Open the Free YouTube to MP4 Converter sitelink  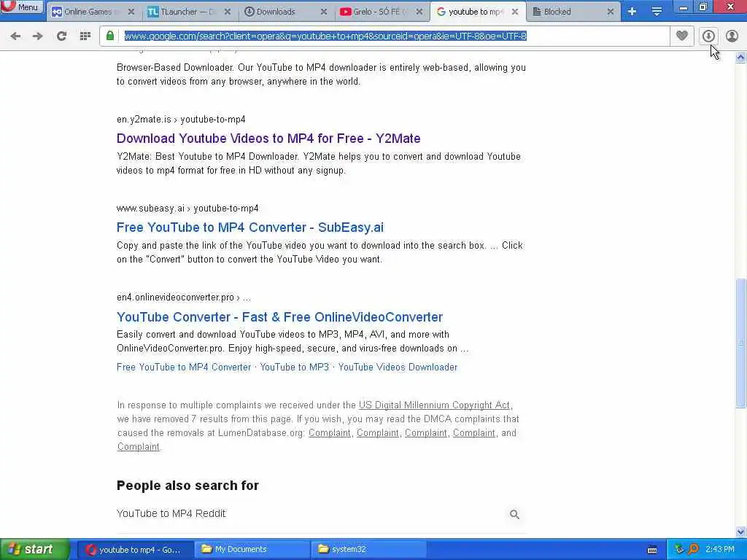[x=183, y=367]
